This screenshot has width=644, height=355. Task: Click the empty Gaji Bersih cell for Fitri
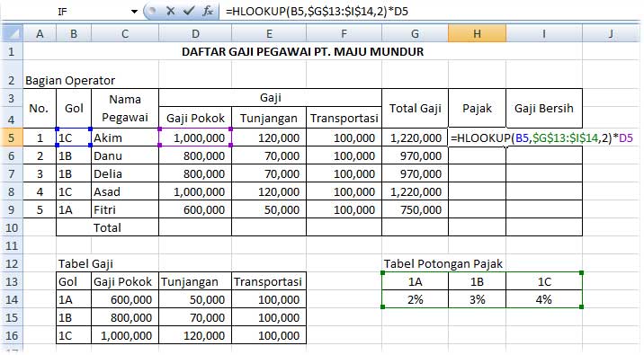pyautogui.click(x=544, y=209)
